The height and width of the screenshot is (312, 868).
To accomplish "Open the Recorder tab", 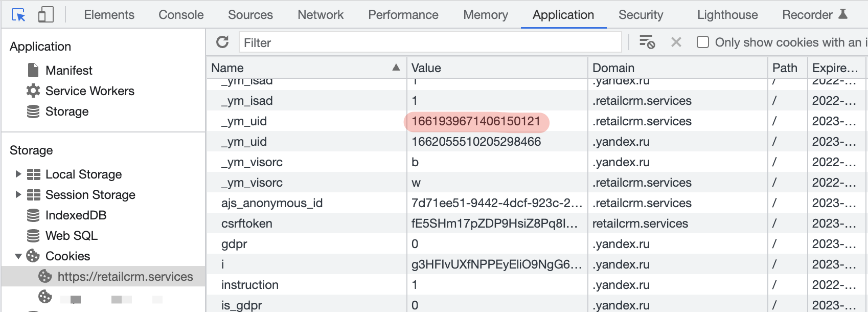I will coord(807,15).
